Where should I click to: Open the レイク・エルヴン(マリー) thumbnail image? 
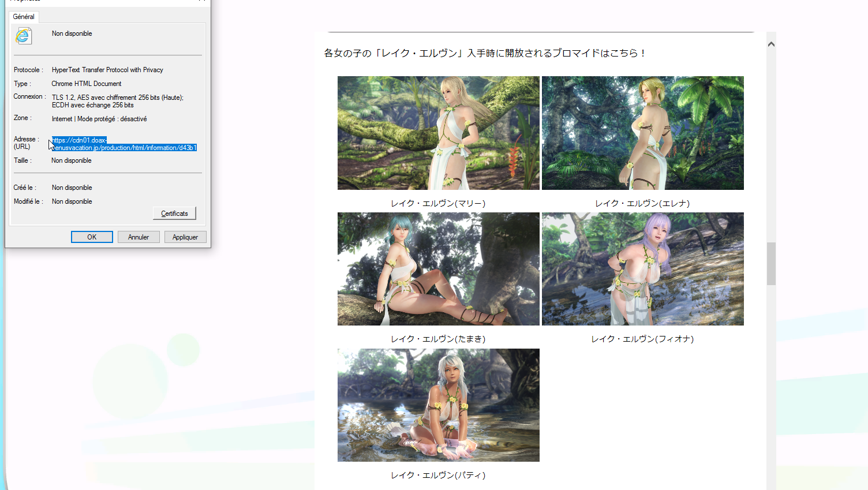(x=439, y=133)
